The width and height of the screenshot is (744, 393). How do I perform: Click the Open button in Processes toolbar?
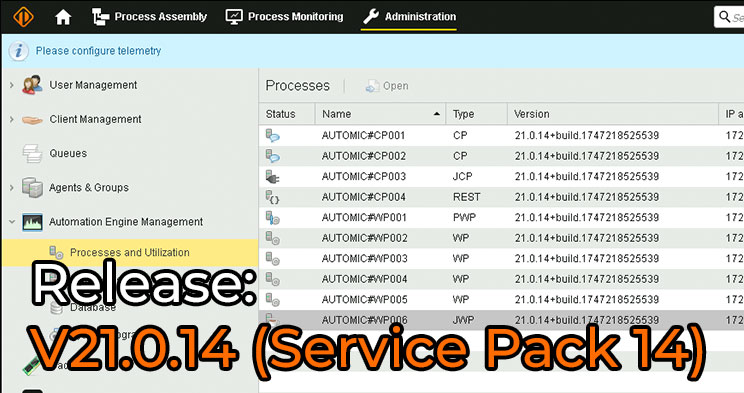387,86
